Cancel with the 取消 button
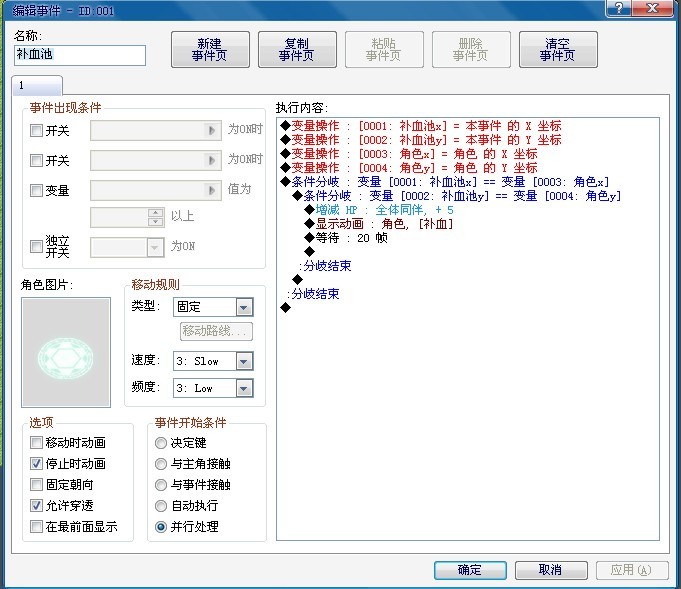681x589 pixels. pos(551,570)
